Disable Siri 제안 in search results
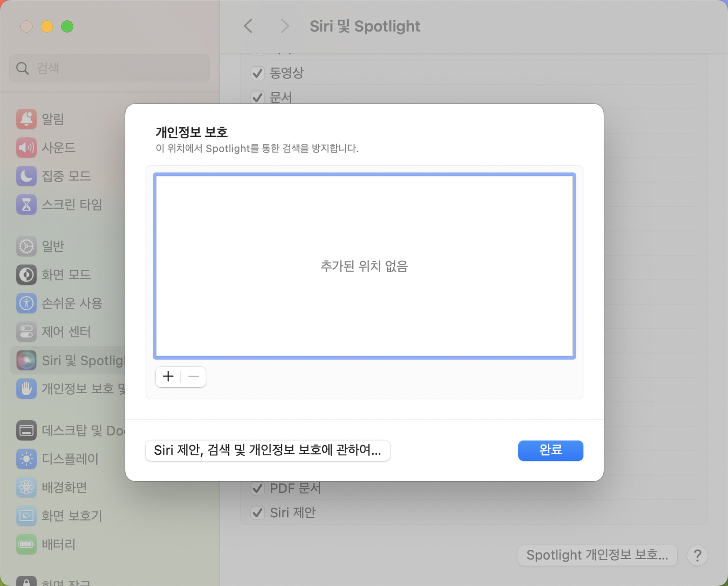The height and width of the screenshot is (586, 728). pyautogui.click(x=258, y=512)
